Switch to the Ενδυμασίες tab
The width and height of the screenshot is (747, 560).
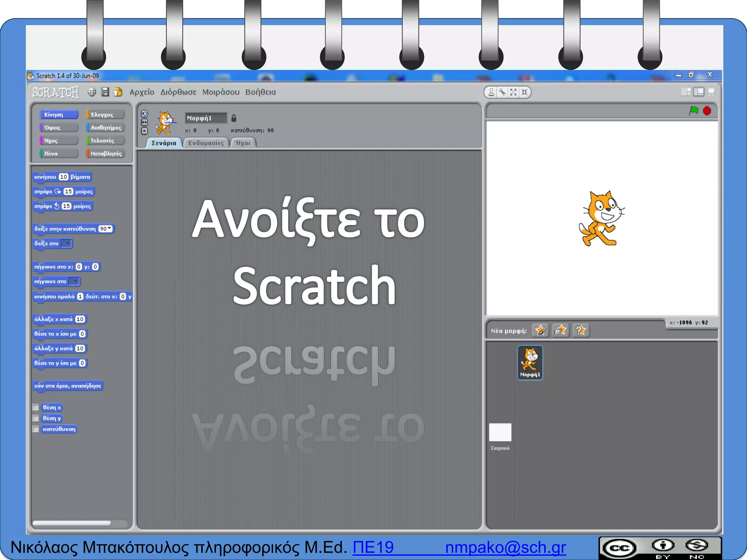coord(206,143)
